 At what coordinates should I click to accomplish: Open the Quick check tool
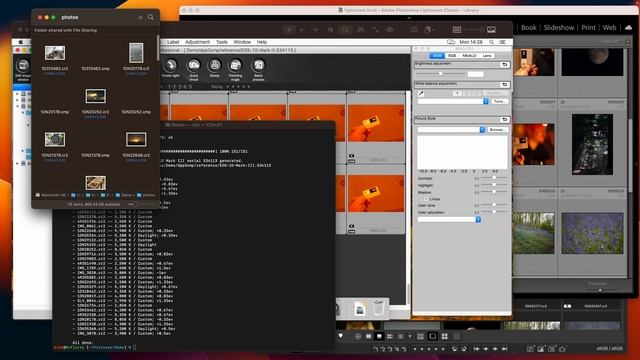pos(193,69)
